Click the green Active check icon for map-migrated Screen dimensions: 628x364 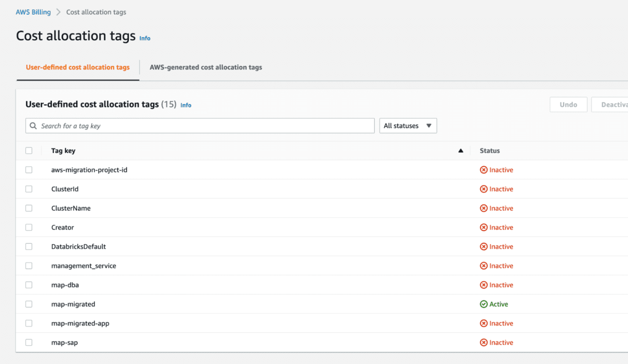coord(484,304)
